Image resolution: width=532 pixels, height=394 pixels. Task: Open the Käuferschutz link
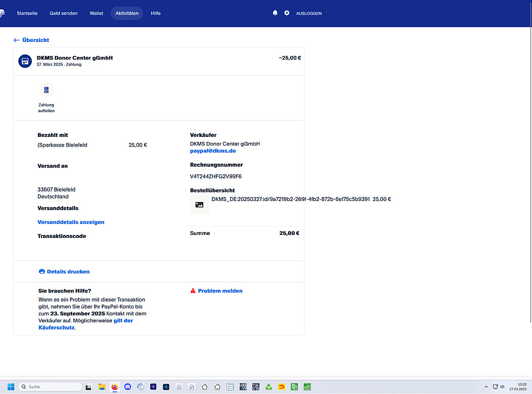tap(56, 328)
